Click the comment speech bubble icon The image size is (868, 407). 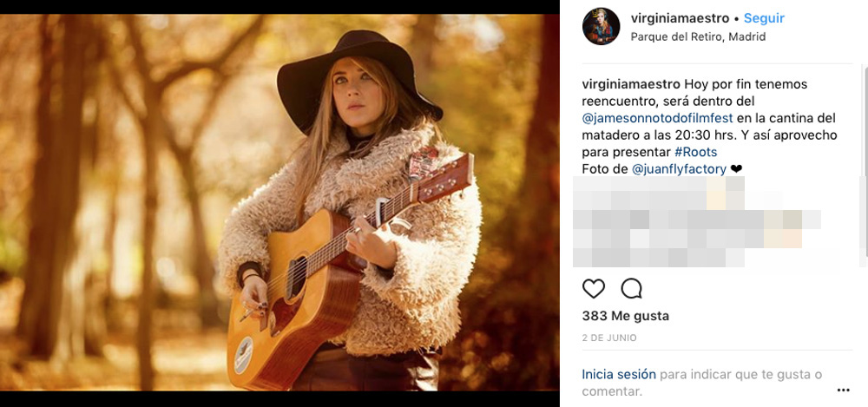(x=631, y=288)
